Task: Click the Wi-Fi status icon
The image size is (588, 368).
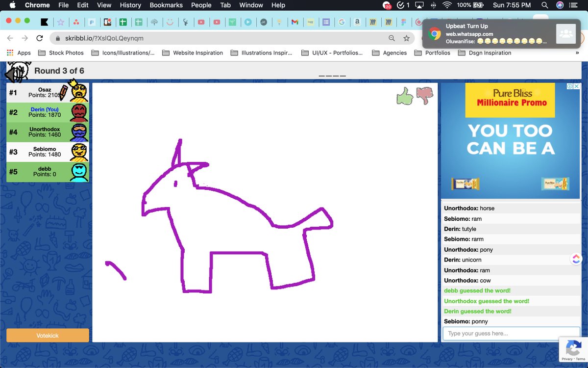Action: coord(446,5)
